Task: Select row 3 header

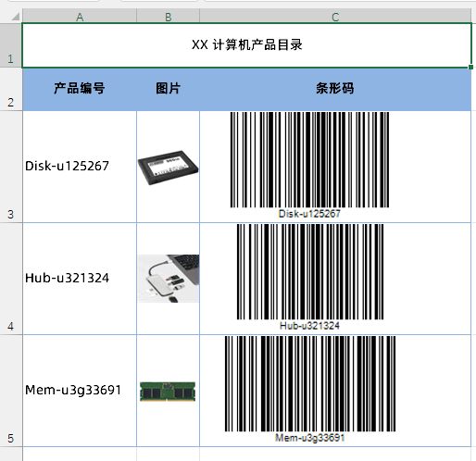Action: 11,167
